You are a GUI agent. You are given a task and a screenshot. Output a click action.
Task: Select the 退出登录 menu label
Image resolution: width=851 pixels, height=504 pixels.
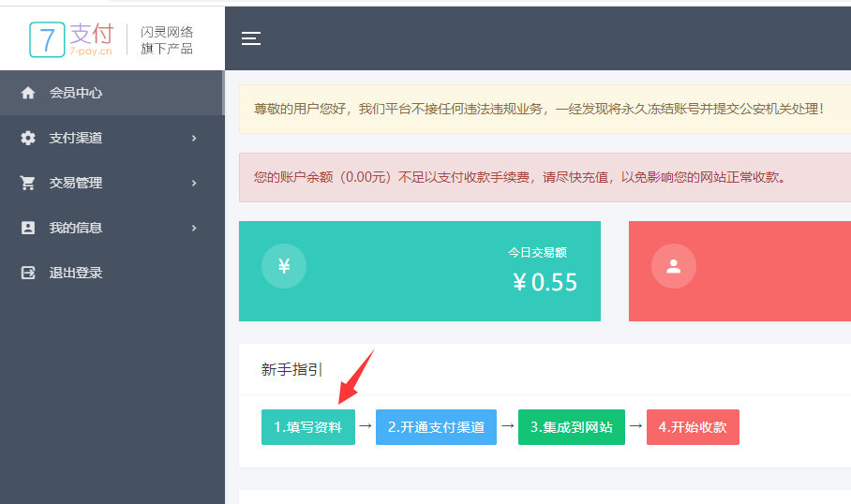coord(76,273)
